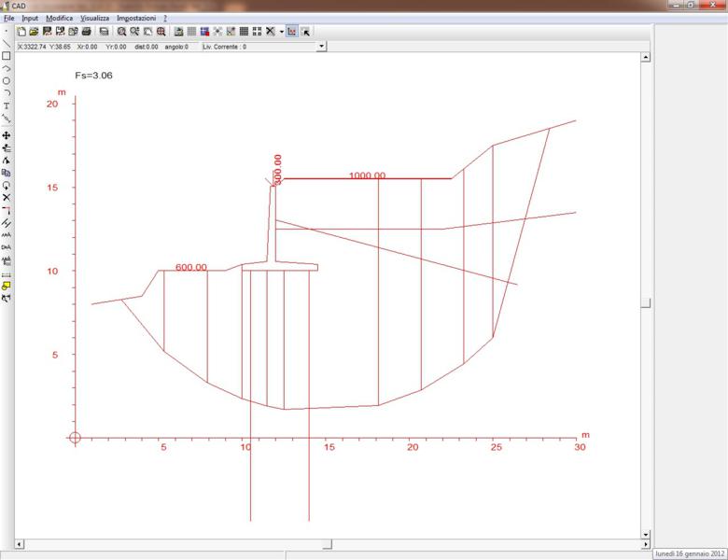728x560 pixels.
Task: Click the vertical scrollbar up arrow
Action: click(645, 57)
